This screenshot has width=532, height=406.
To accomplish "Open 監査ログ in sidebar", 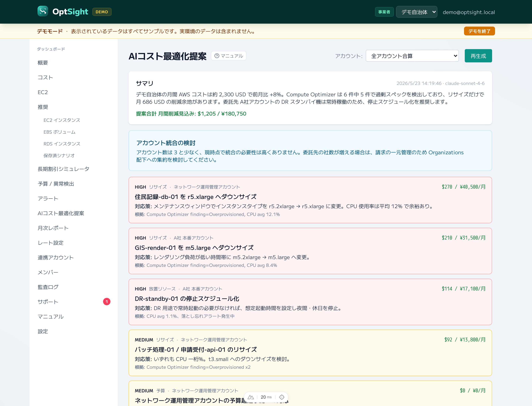I will click(x=74, y=287).
